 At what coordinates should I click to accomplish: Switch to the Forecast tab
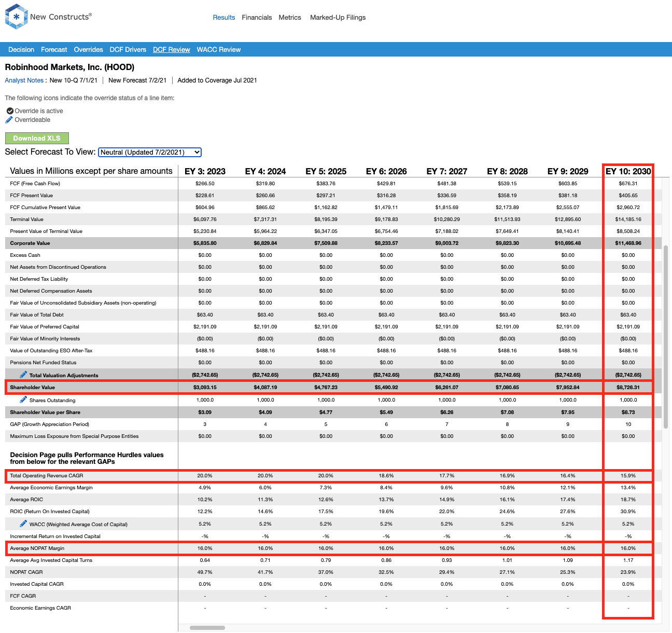coord(54,50)
